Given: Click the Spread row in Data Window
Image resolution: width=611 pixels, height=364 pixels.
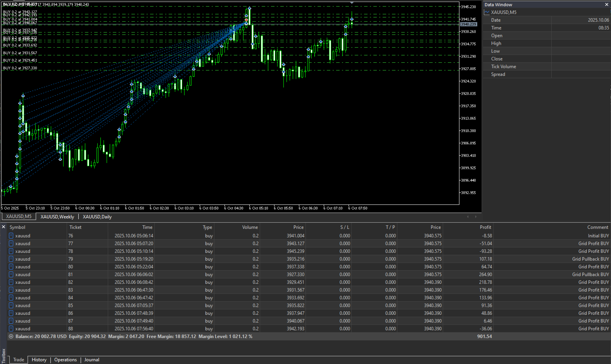Looking at the screenshot, I should point(547,74).
